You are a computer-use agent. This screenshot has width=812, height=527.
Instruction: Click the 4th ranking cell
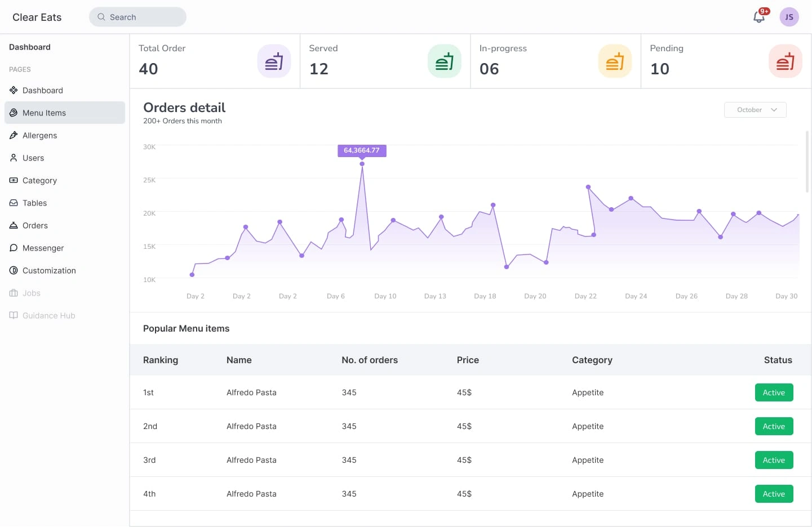pos(149,494)
